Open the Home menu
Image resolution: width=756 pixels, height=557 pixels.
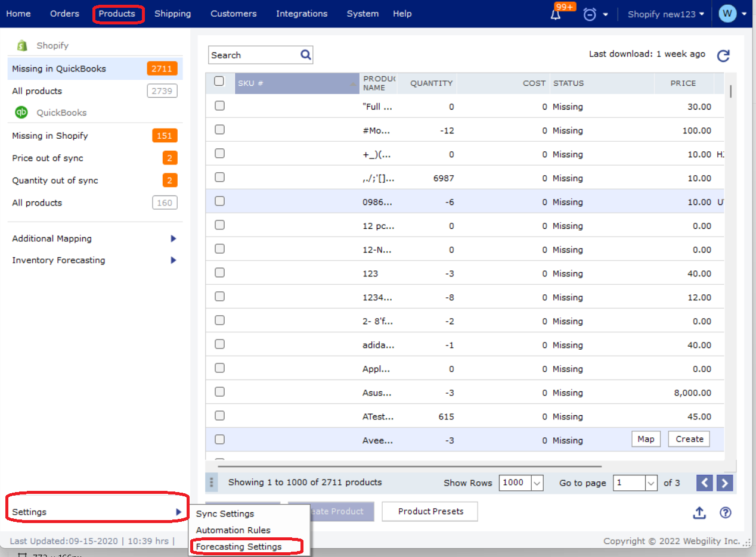tap(18, 13)
